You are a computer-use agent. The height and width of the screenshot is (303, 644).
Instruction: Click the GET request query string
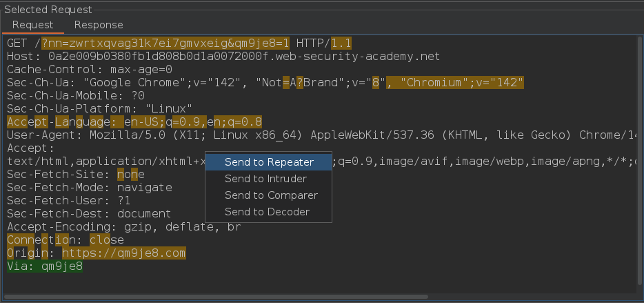pos(165,43)
